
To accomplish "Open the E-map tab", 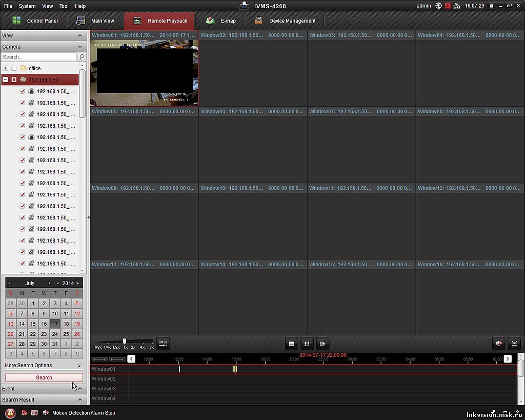I will point(220,21).
